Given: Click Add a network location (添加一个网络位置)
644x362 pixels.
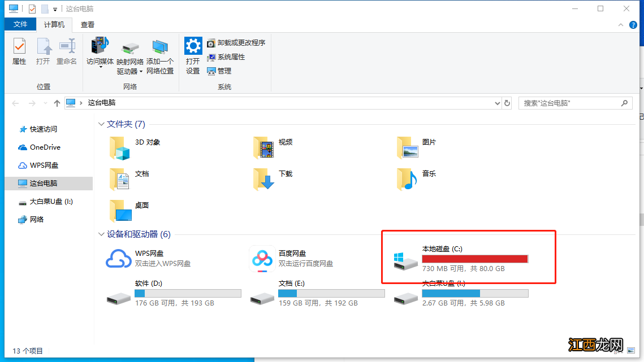Looking at the screenshot, I should click(x=160, y=56).
